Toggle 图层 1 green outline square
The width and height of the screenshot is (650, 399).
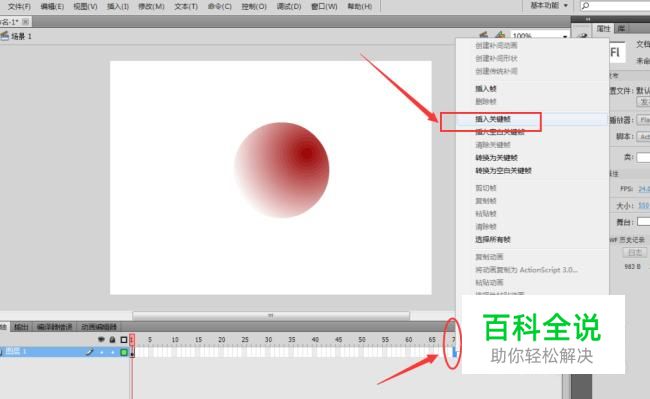(124, 352)
